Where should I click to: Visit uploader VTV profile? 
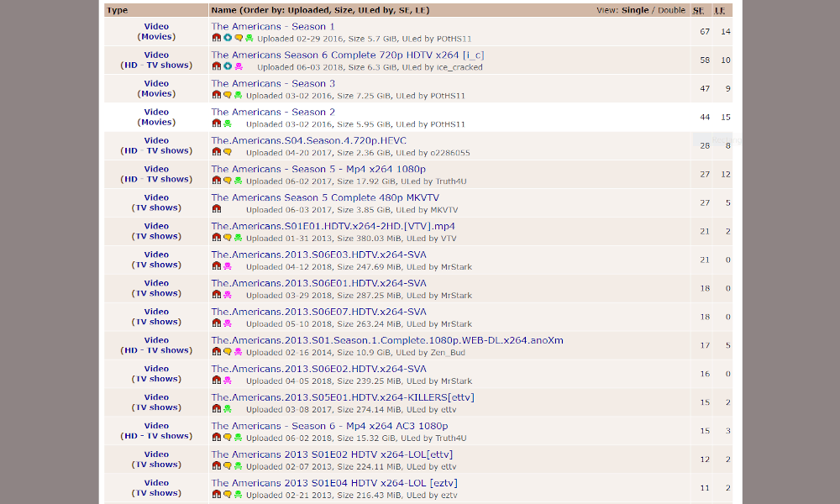point(449,239)
